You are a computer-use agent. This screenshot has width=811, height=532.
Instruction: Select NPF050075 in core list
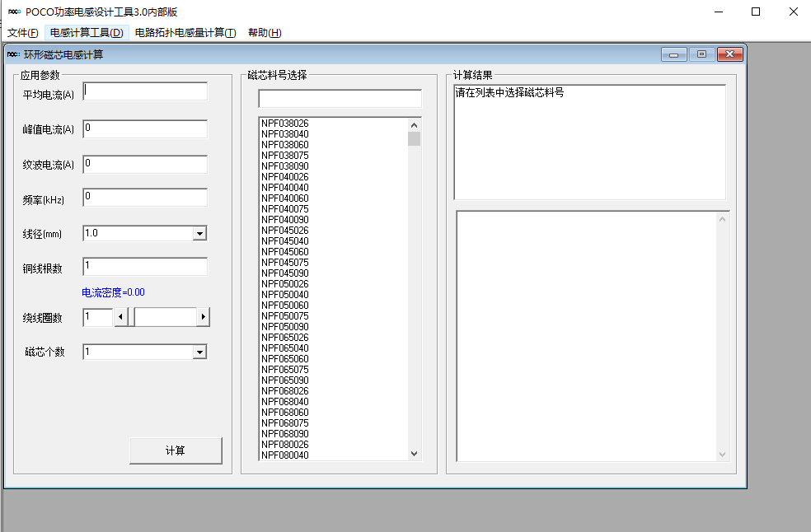334,316
